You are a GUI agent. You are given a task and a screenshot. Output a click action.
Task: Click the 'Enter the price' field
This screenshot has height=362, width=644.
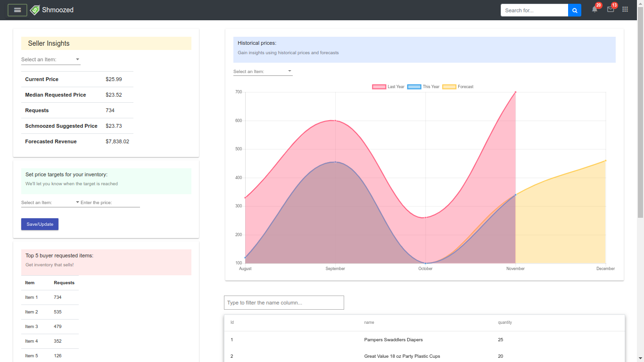tap(110, 203)
